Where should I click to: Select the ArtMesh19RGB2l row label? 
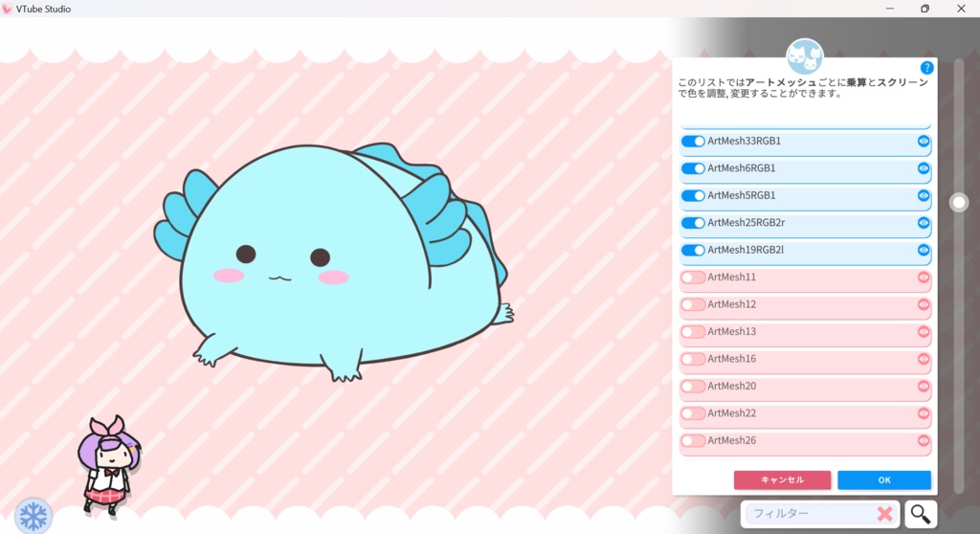746,250
